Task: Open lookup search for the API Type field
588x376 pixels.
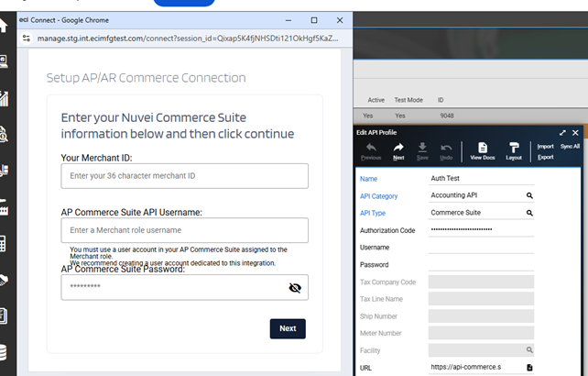Action: [x=529, y=213]
